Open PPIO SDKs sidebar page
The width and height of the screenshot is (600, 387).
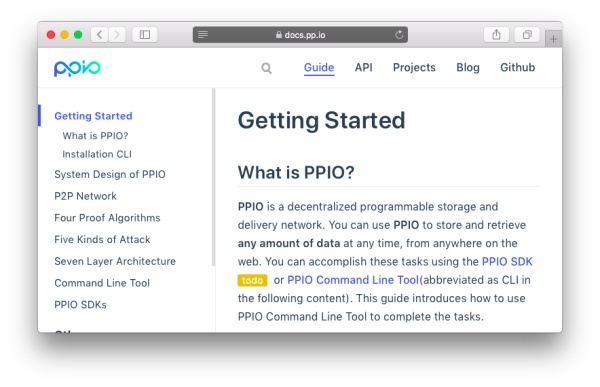pos(80,305)
